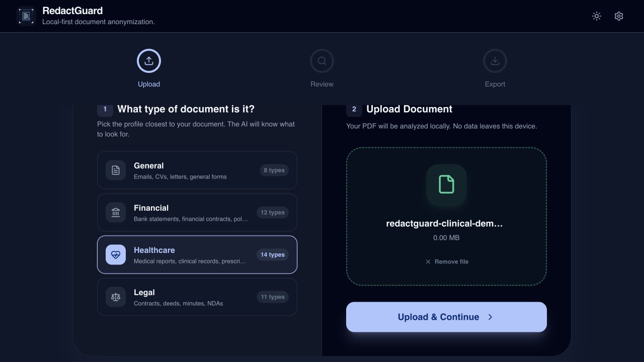Go to the Export step icon
This screenshot has width=644, height=362.
pos(495,61)
